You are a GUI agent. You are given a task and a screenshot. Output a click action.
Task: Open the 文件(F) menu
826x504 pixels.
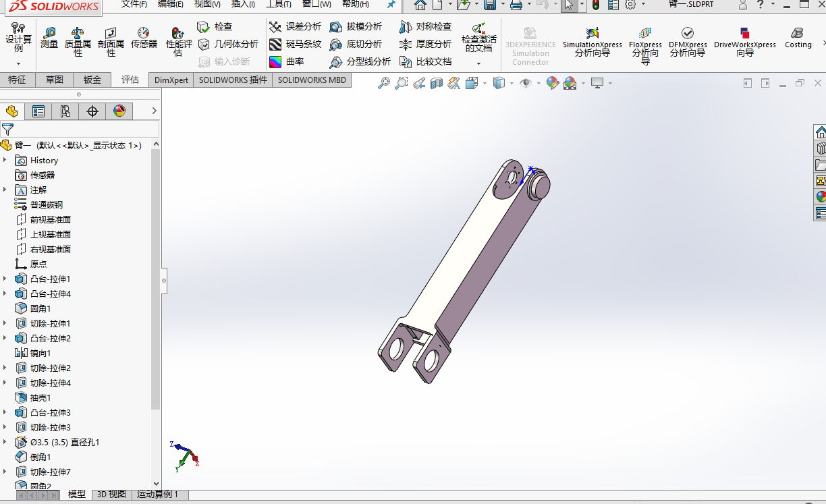134,4
